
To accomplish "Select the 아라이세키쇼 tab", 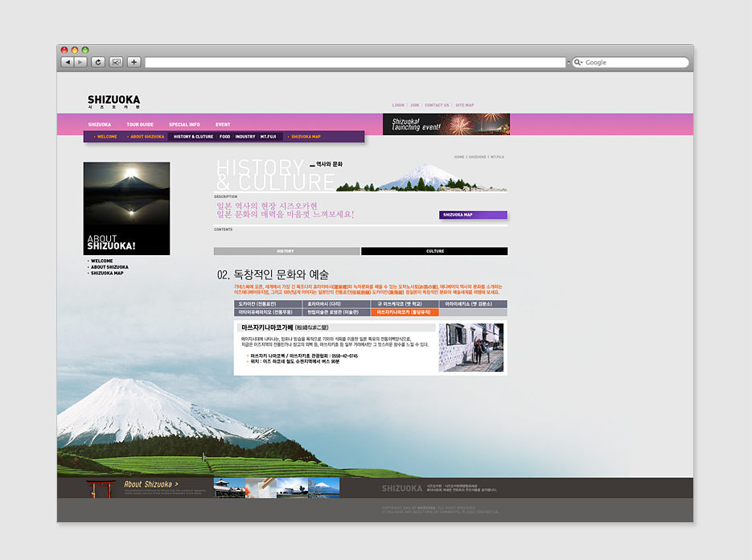I will [473, 304].
